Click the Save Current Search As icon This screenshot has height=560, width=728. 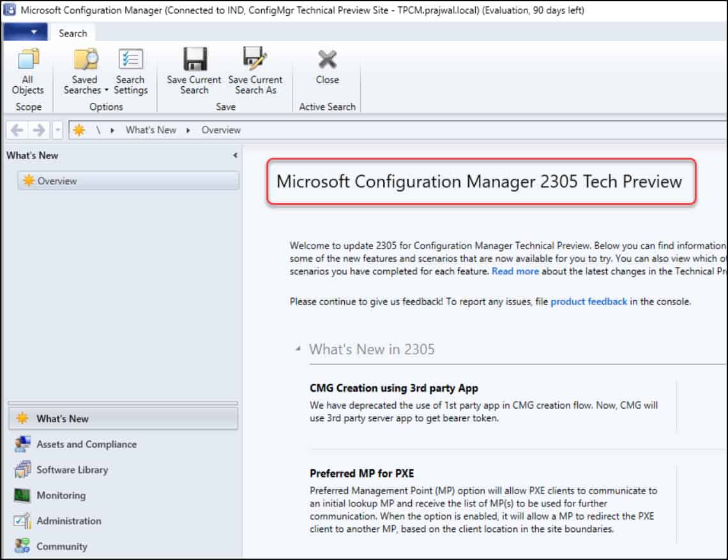pos(255,59)
